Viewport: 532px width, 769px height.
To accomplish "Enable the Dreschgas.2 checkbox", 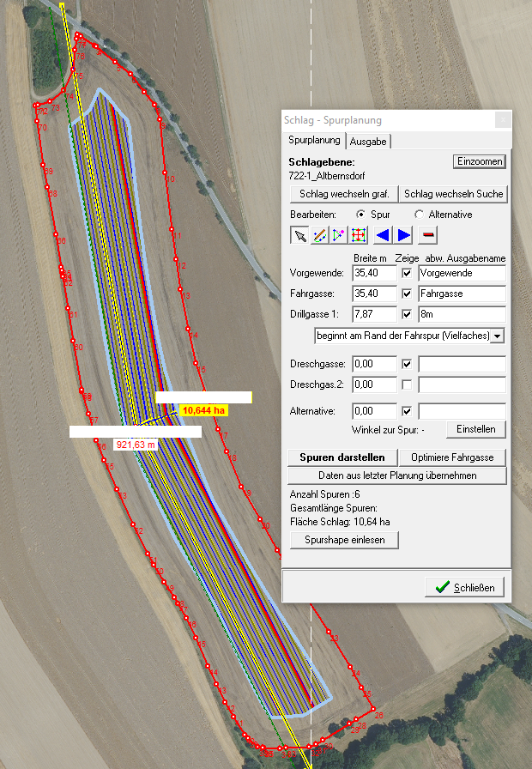I will [408, 384].
